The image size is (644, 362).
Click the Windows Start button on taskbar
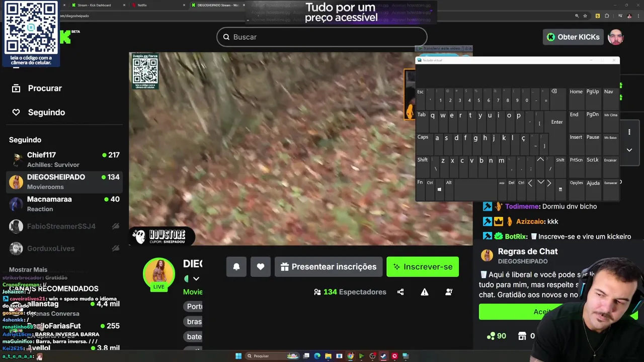(238, 356)
